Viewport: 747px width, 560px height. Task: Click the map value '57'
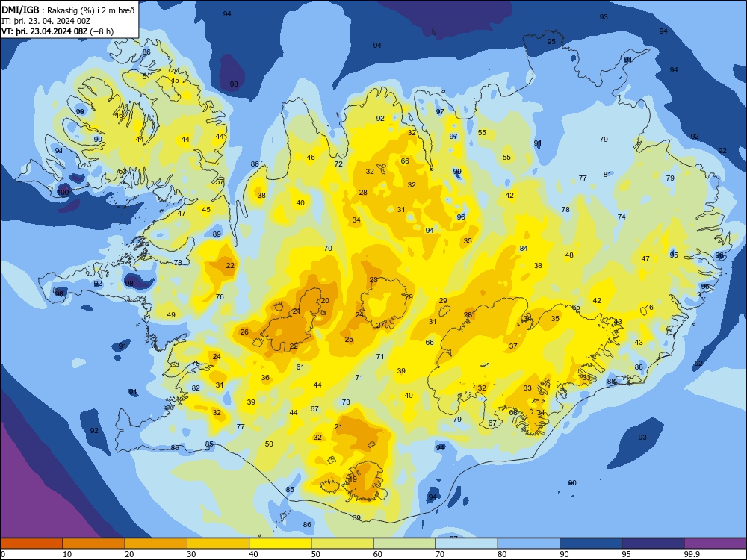220,182
